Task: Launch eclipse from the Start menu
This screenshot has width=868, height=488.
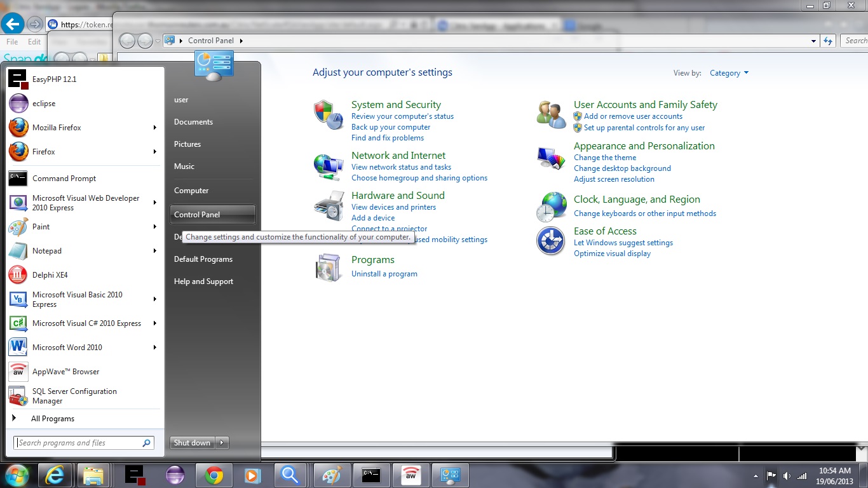Action: pos(85,103)
